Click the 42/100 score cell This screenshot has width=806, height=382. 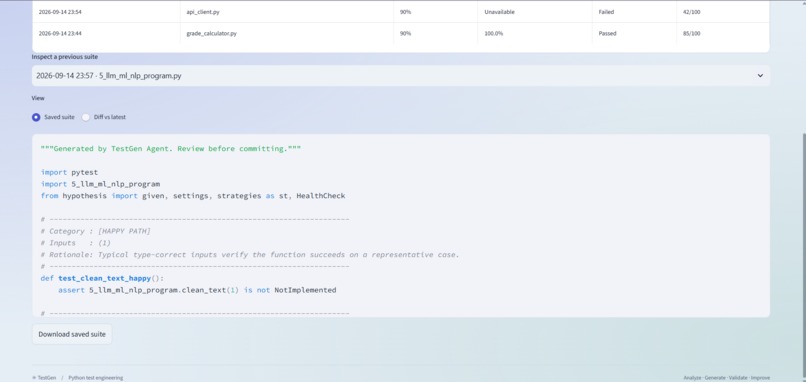[x=723, y=12]
